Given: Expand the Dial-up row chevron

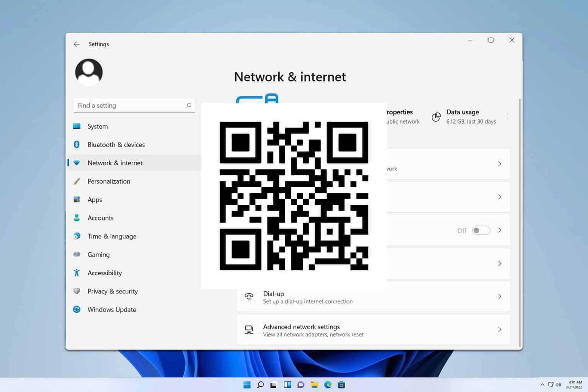Looking at the screenshot, I should pyautogui.click(x=500, y=297).
